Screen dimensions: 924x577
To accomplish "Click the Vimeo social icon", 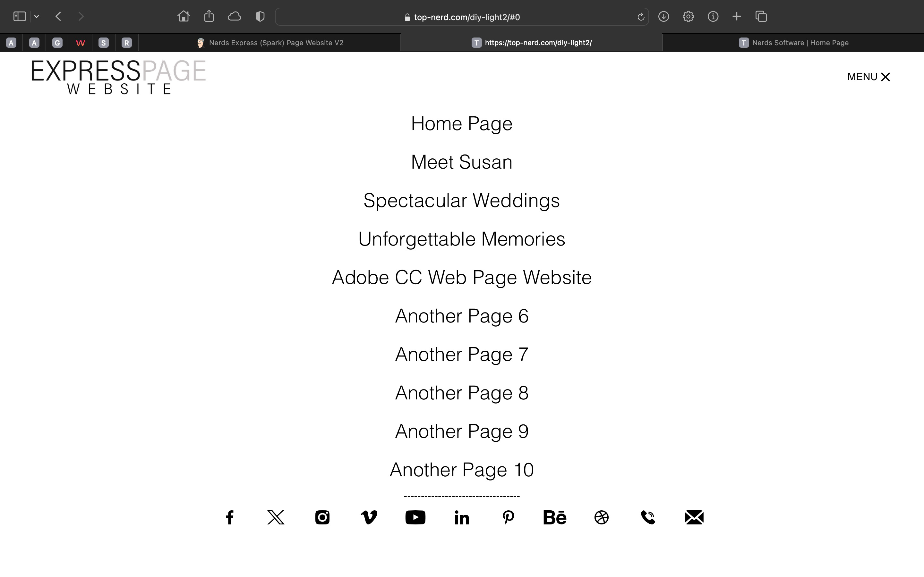I will click(x=369, y=517).
